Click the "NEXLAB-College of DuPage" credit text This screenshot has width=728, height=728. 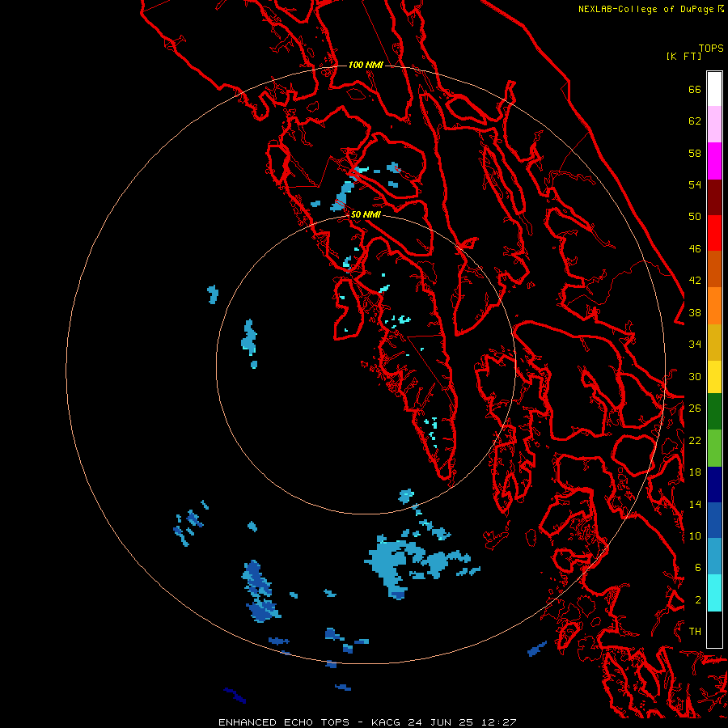click(x=645, y=9)
